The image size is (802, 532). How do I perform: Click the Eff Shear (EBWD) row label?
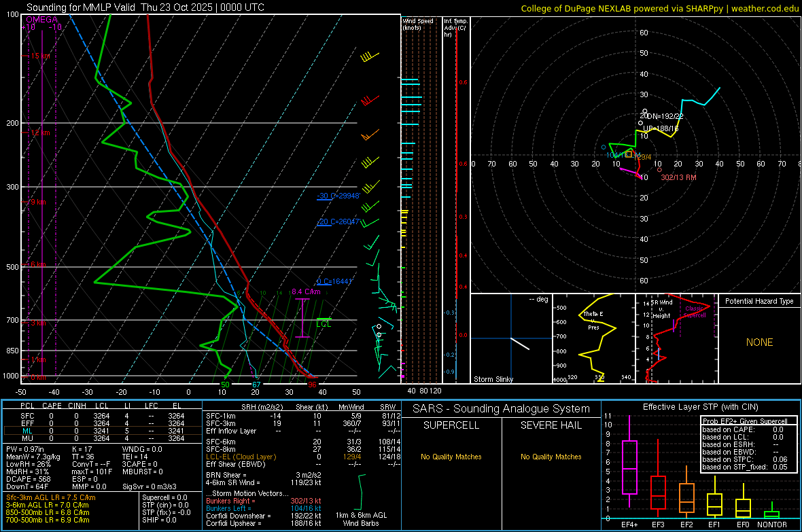[236, 464]
